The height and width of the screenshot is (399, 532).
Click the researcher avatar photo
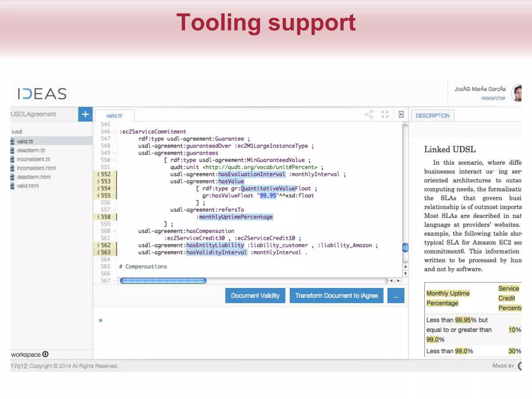tap(517, 93)
